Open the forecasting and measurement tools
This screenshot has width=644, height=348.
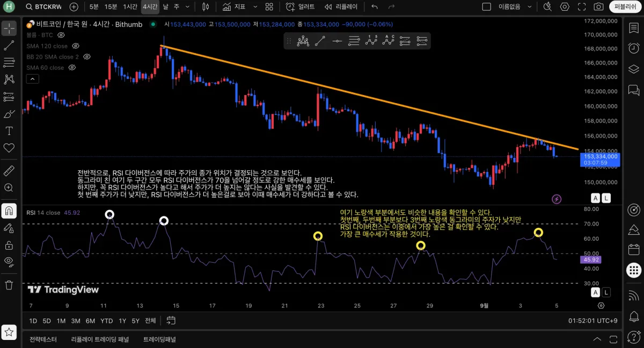coord(9,97)
